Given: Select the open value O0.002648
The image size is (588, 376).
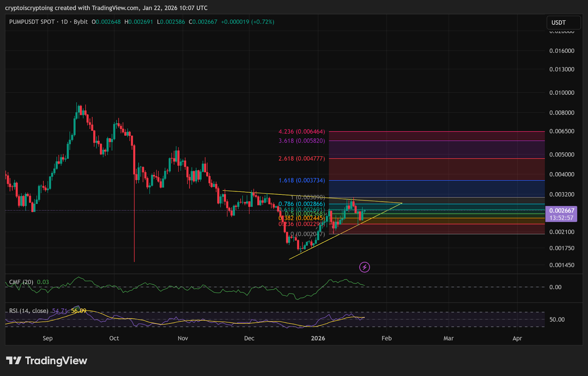Looking at the screenshot, I should pos(106,22).
